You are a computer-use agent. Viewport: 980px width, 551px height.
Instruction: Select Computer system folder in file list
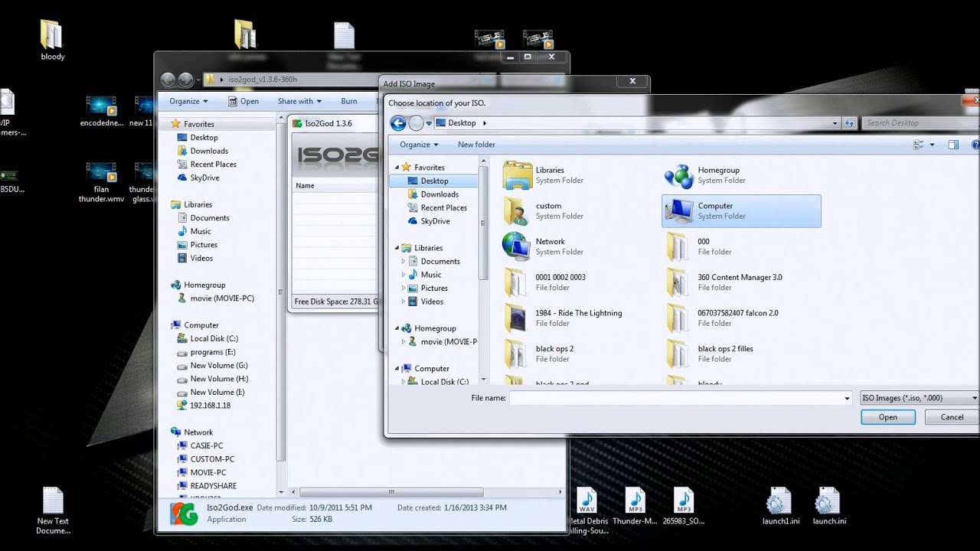[x=741, y=211]
